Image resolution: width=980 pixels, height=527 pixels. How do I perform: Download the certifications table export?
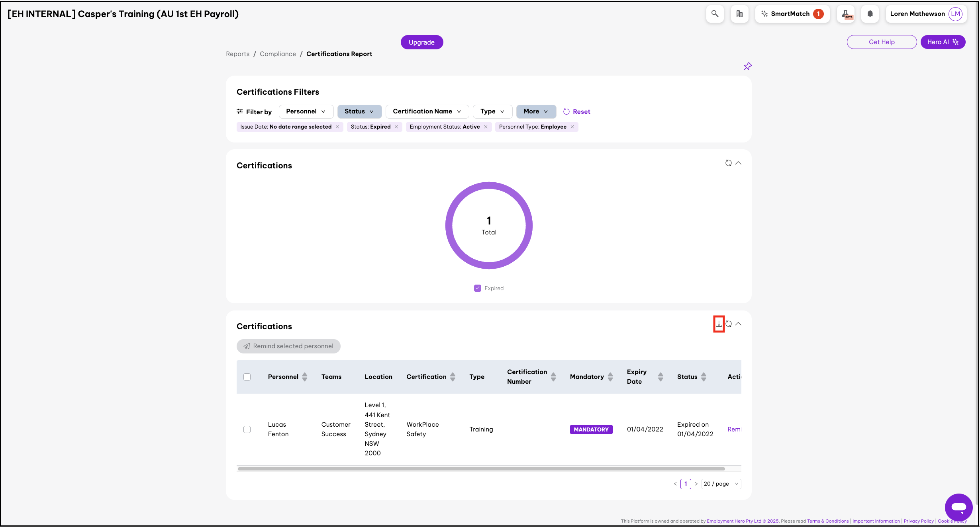(x=719, y=324)
